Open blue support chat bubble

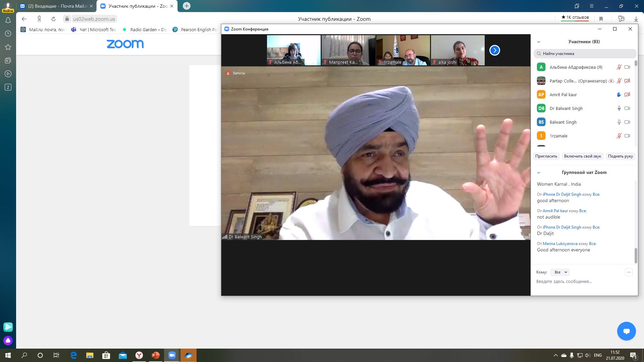click(x=626, y=331)
